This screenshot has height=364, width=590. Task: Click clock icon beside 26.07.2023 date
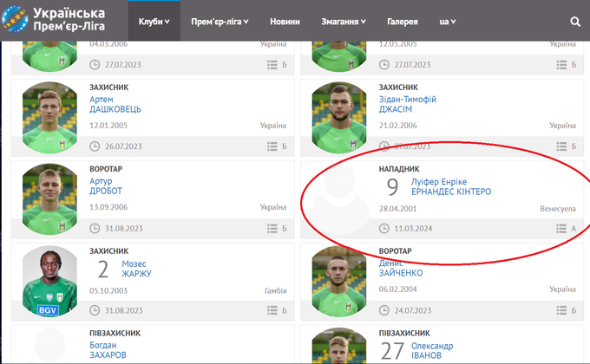[95, 146]
